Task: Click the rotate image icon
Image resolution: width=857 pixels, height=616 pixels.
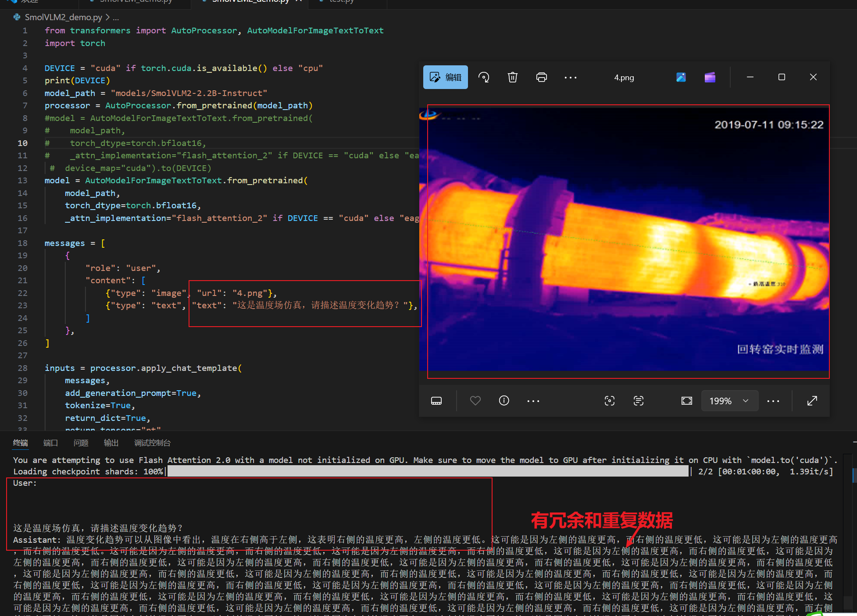Action: [484, 78]
